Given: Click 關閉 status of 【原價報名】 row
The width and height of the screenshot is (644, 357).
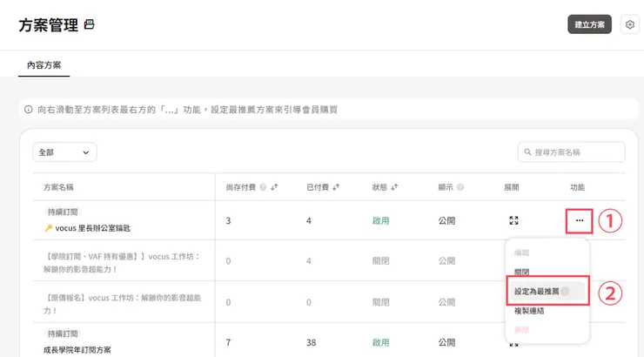Looking at the screenshot, I should 380,302.
